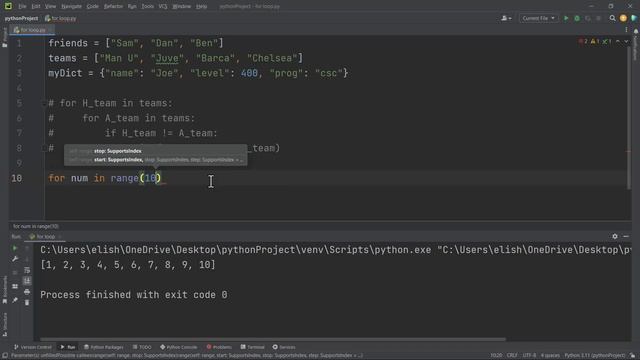The image size is (640, 360).
Task: Open editor tabs three-dot options menu
Action: (626, 30)
